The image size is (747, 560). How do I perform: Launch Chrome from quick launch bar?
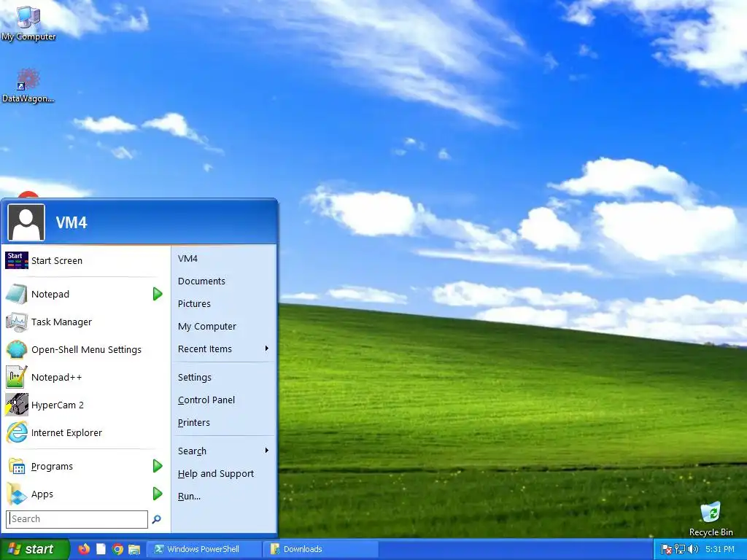(117, 549)
